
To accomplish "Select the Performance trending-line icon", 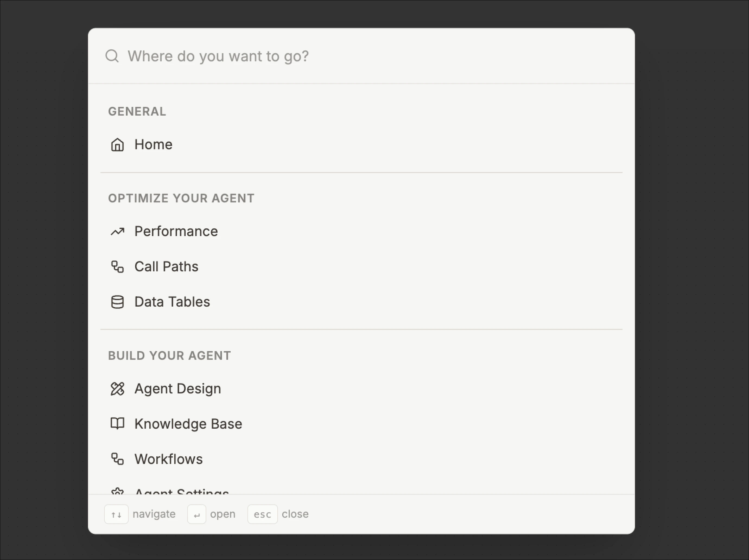I will click(x=117, y=232).
